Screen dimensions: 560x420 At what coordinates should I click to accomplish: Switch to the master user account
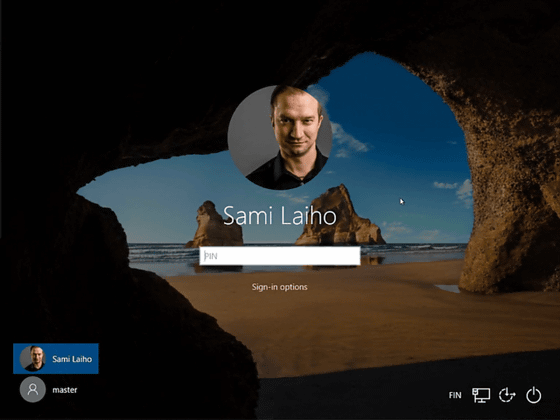[x=49, y=390]
